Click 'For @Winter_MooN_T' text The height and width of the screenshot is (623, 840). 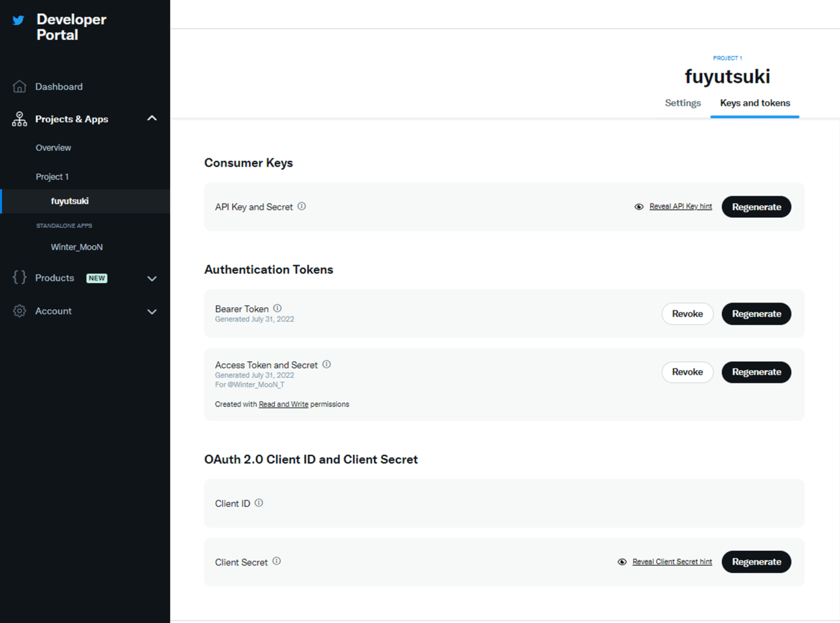point(250,385)
